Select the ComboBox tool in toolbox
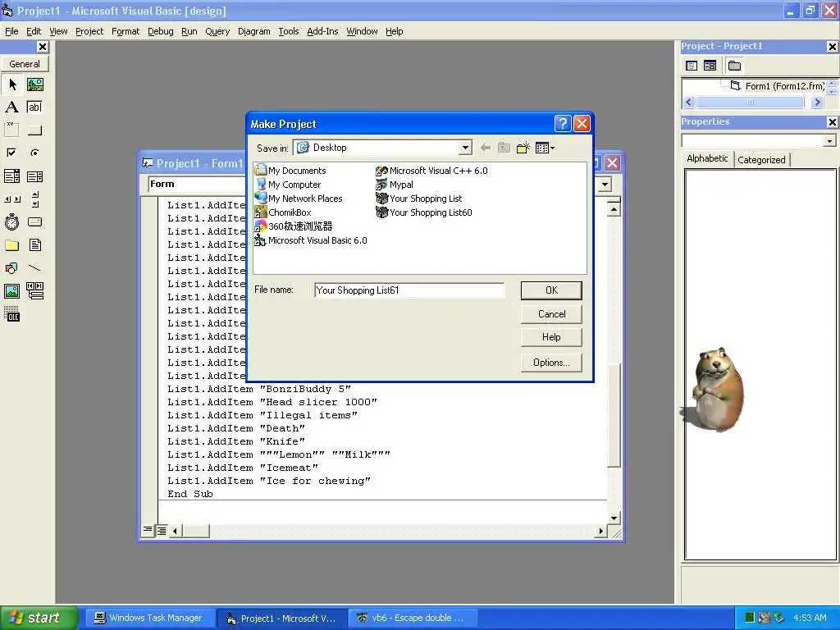The width and height of the screenshot is (840, 630). pyautogui.click(x=11, y=176)
